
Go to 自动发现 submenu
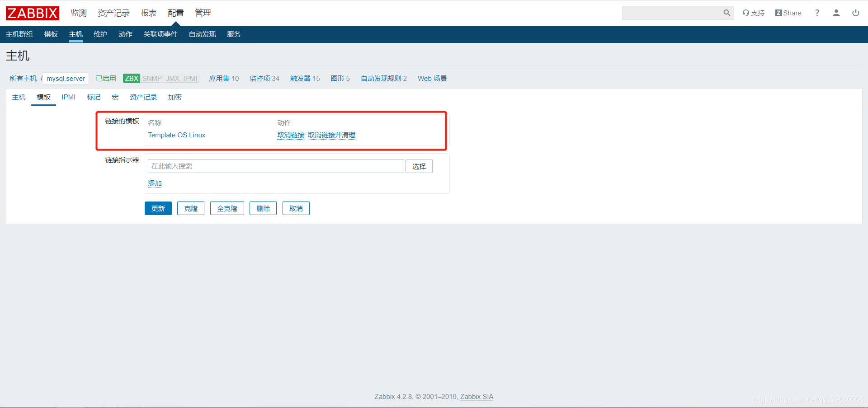tap(203, 34)
